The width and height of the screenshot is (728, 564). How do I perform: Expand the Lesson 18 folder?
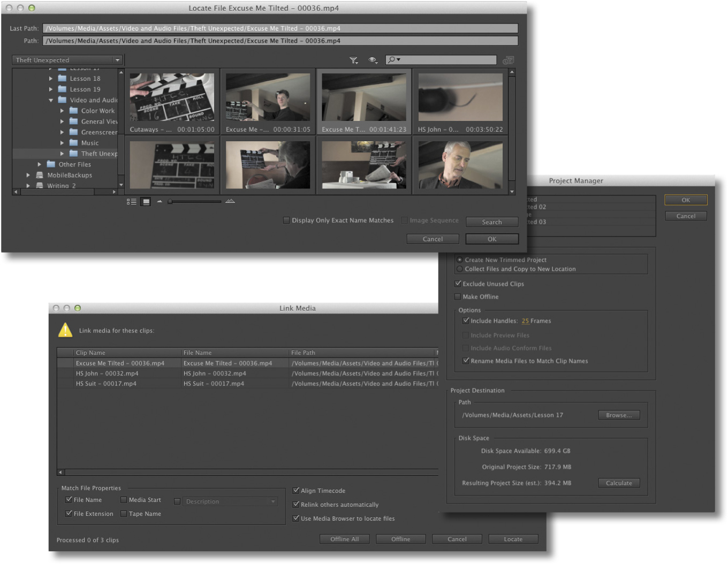coord(51,79)
